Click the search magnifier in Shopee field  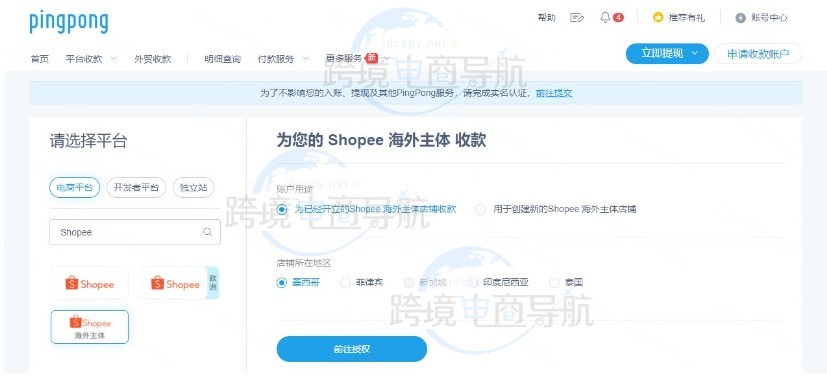click(x=207, y=232)
